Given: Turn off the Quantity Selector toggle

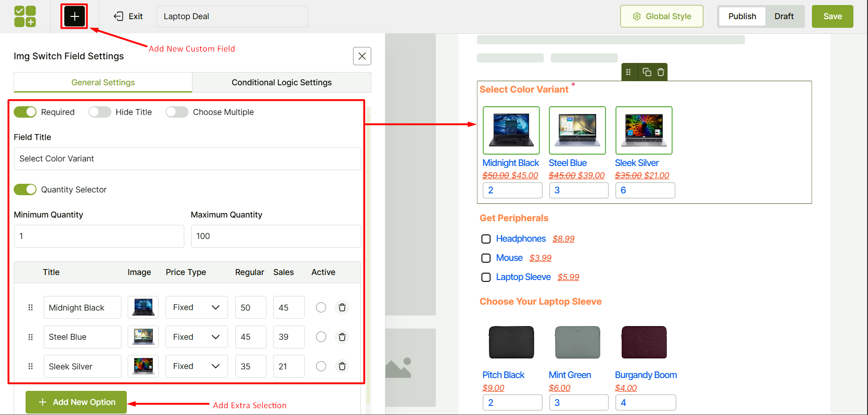Looking at the screenshot, I should (x=25, y=189).
